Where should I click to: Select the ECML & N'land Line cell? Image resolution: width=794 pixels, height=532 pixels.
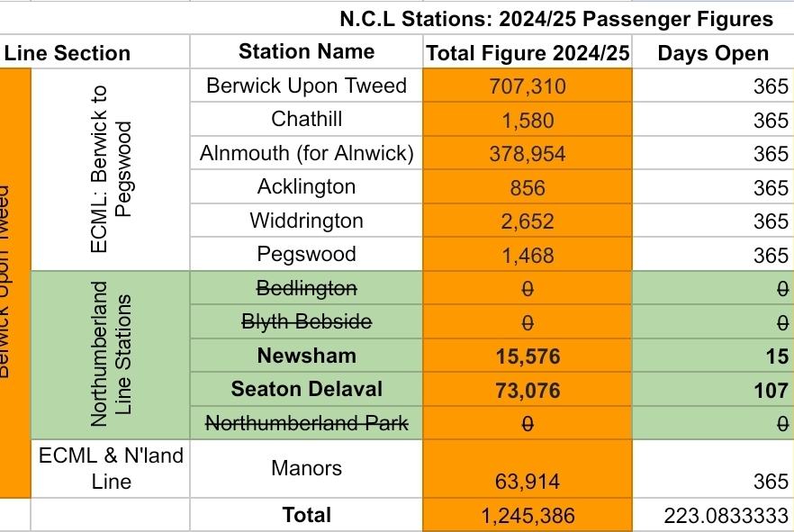point(111,468)
